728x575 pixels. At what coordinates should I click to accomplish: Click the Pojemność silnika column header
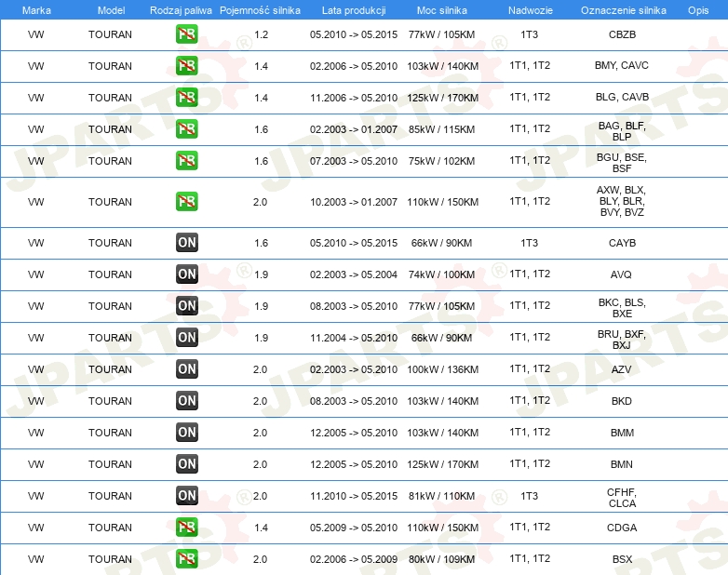pyautogui.click(x=260, y=10)
